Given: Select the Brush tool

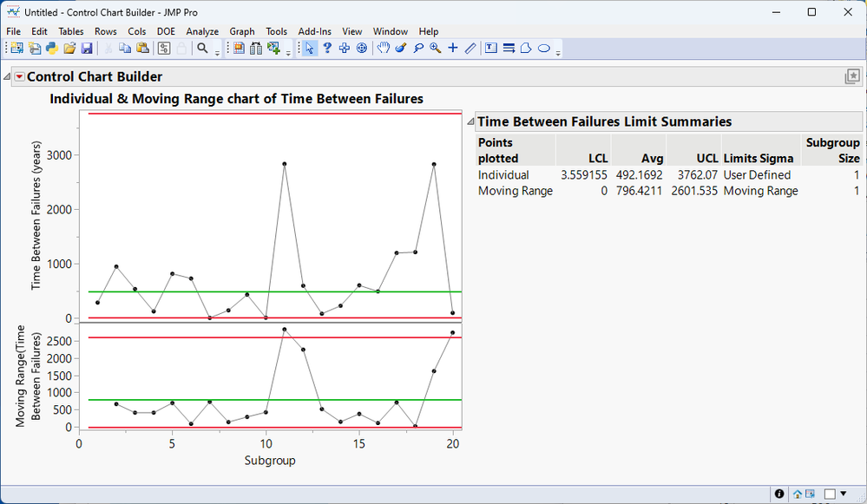Looking at the screenshot, I should click(401, 48).
